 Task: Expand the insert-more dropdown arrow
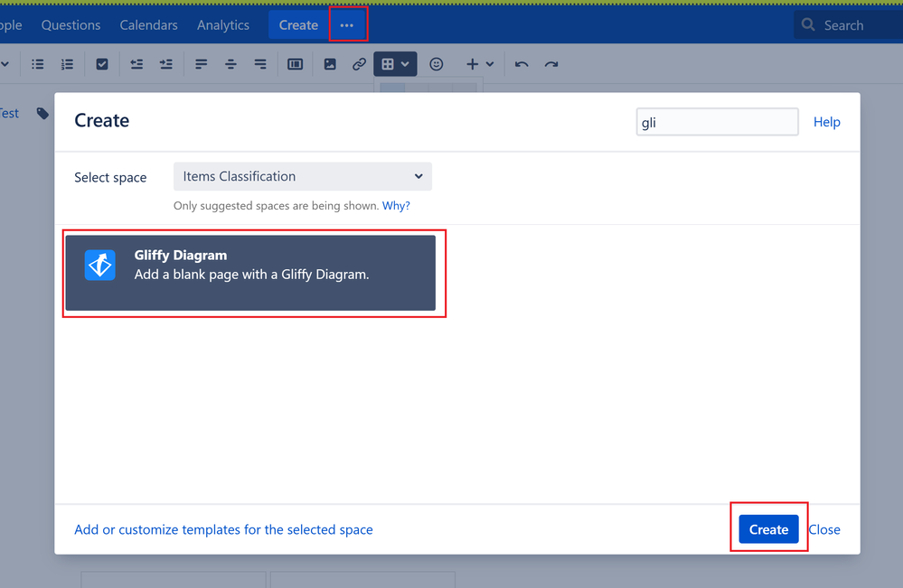[490, 64]
